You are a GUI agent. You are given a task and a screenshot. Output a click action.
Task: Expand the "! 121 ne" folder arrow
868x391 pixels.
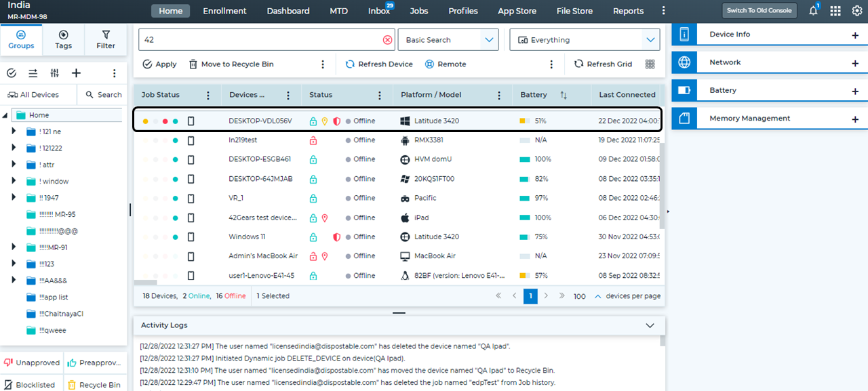[x=14, y=131]
